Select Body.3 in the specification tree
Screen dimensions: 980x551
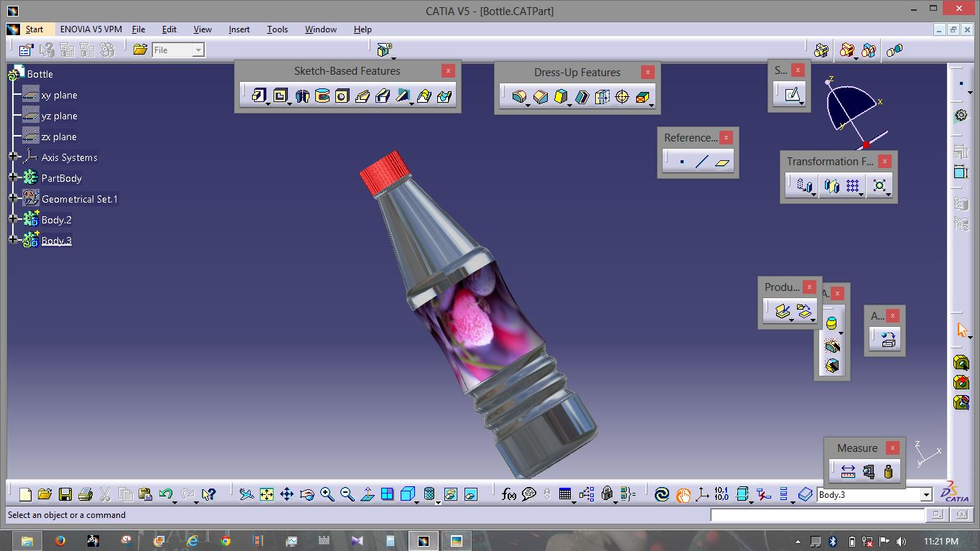(x=56, y=241)
